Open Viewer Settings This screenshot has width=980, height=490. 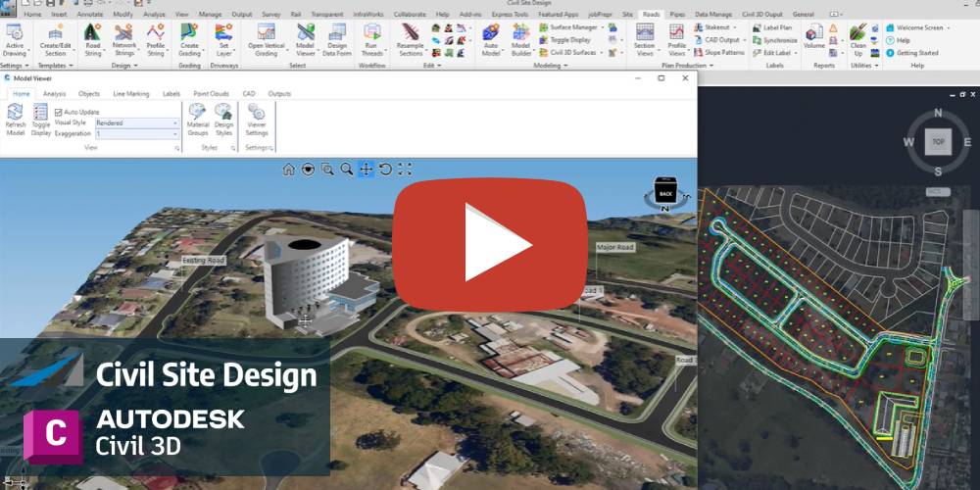tap(256, 120)
